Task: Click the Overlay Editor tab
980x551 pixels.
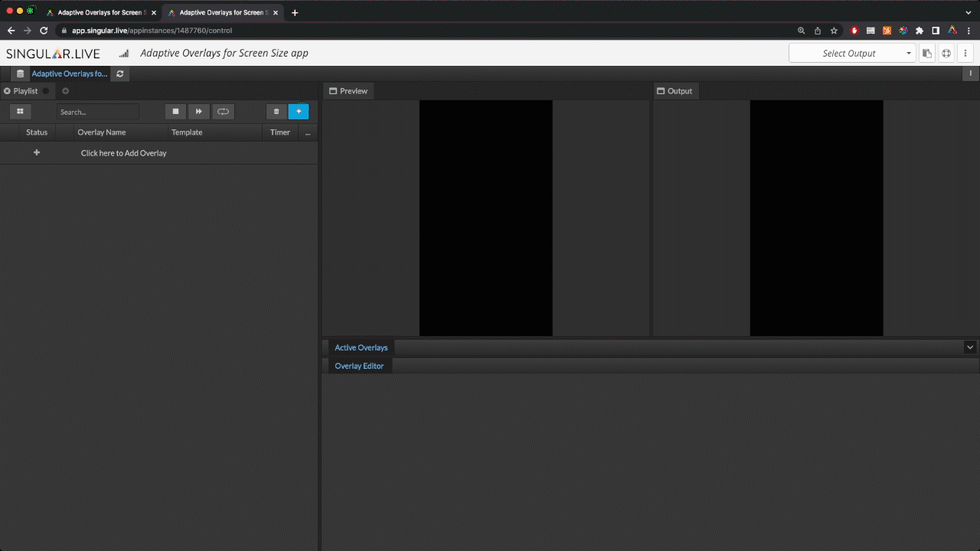Action: pos(359,366)
